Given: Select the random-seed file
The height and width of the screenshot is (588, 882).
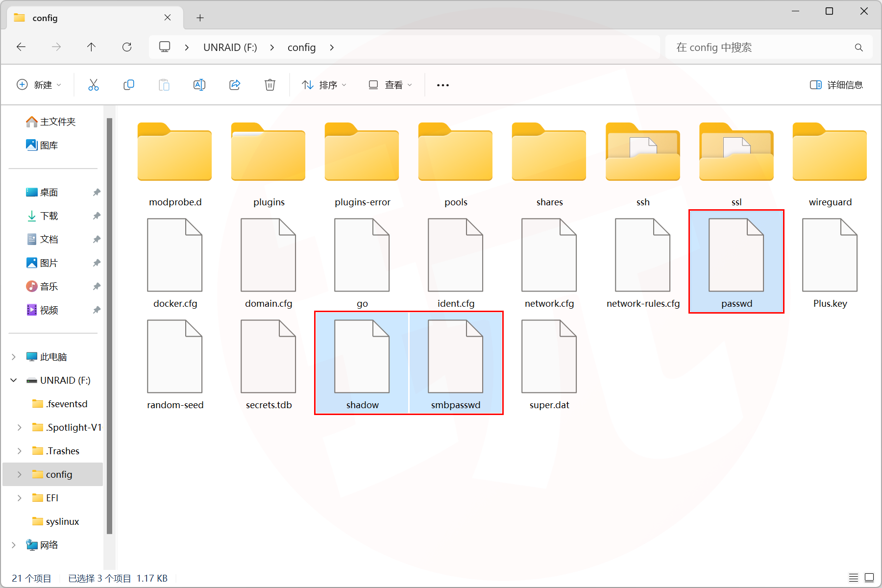Looking at the screenshot, I should (x=175, y=365).
